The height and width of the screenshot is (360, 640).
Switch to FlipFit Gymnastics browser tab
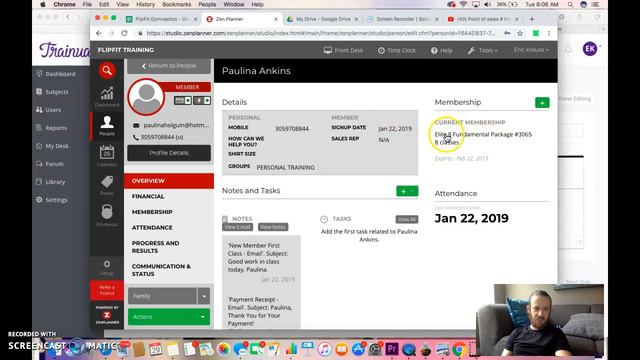162,19
